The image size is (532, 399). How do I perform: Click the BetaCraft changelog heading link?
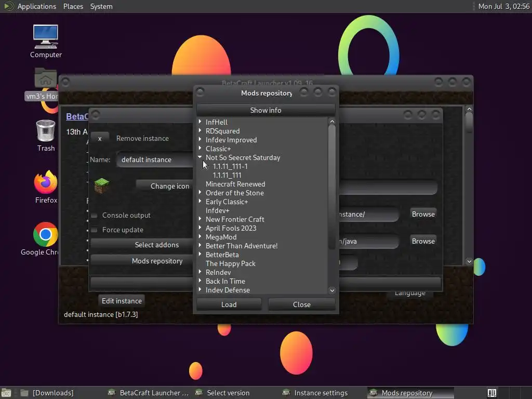77,116
